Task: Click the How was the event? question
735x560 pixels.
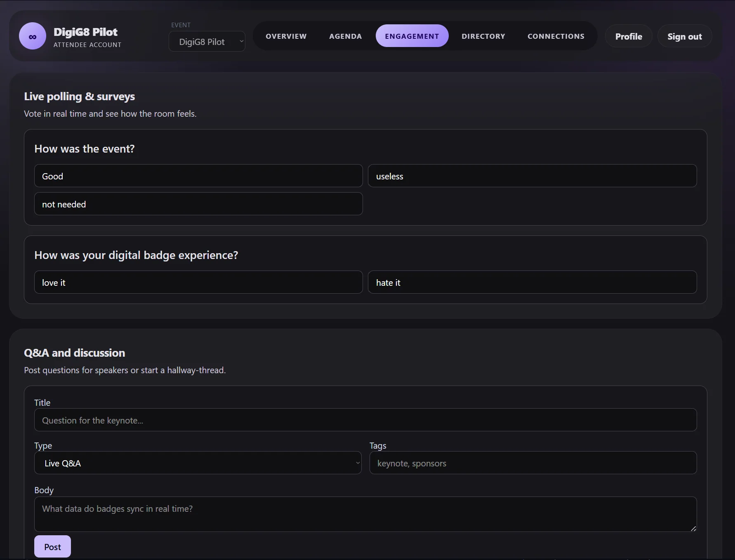Action: (x=85, y=149)
